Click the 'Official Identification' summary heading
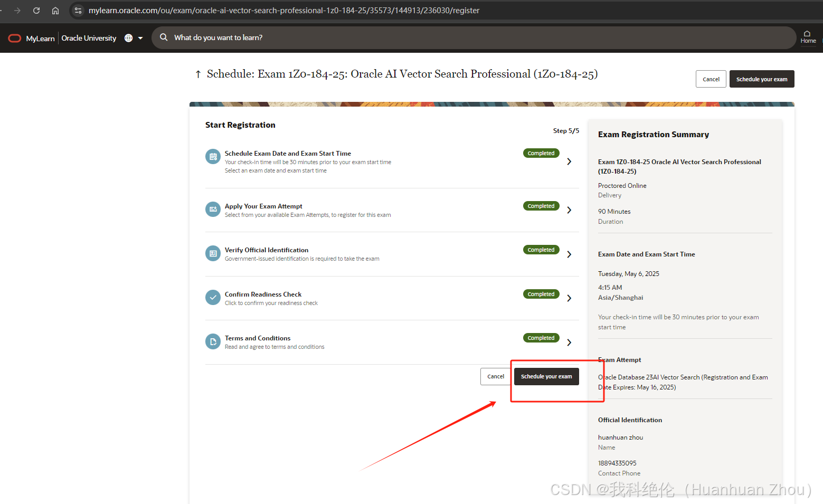 [x=630, y=420]
